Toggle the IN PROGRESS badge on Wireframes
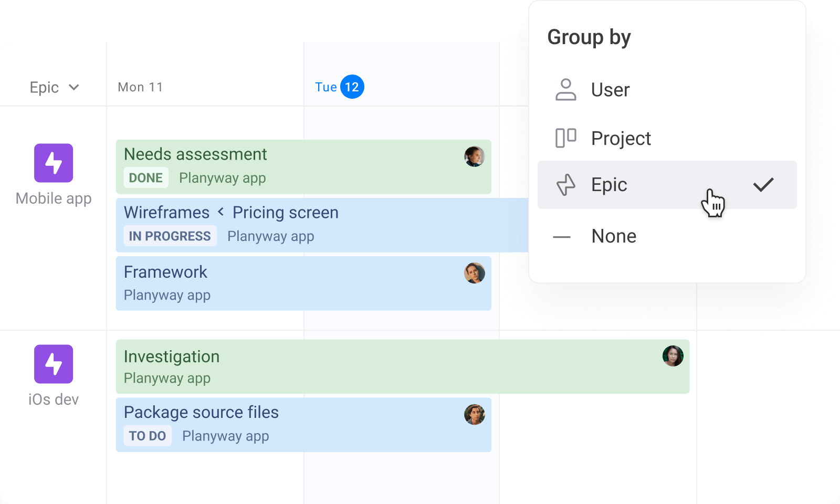 tap(170, 236)
